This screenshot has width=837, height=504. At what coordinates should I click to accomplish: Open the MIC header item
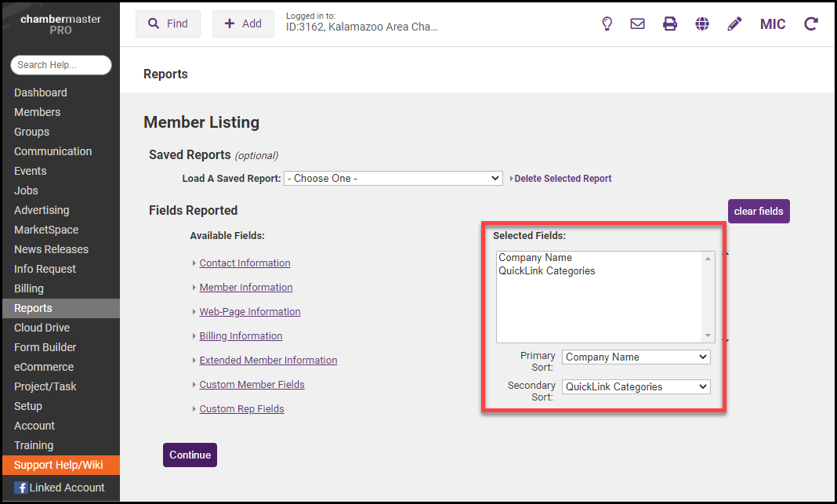(x=773, y=24)
